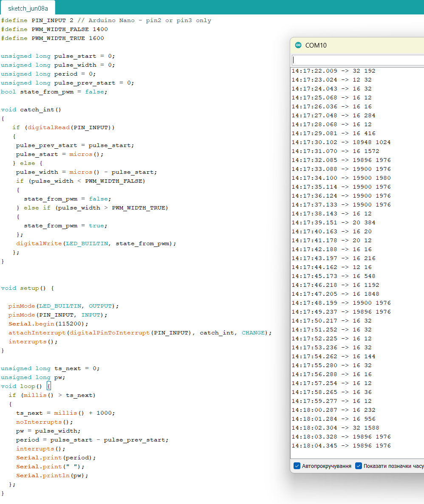Click the 'void loop()' line
Image resolution: width=424 pixels, height=504 pixels.
pos(26,386)
